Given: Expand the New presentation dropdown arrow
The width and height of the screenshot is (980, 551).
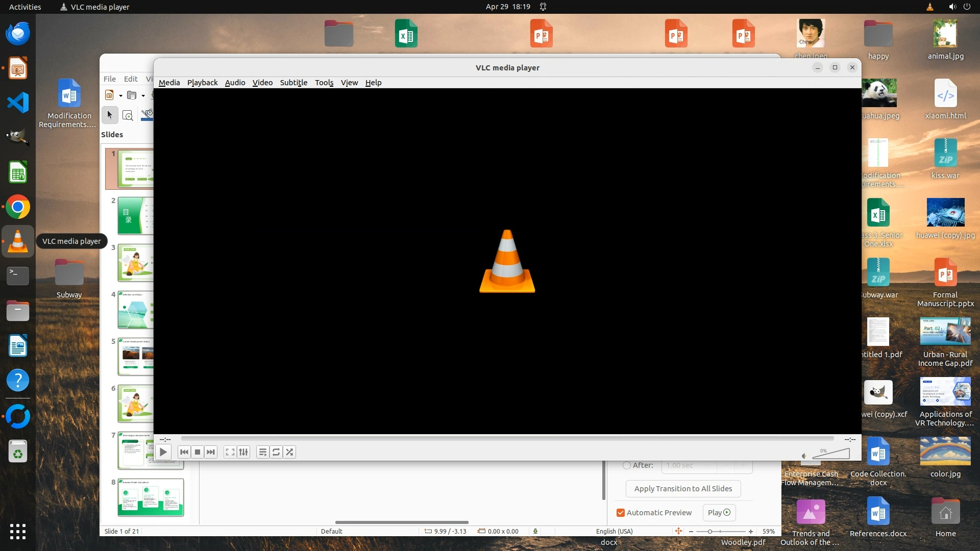Looking at the screenshot, I should tap(120, 95).
